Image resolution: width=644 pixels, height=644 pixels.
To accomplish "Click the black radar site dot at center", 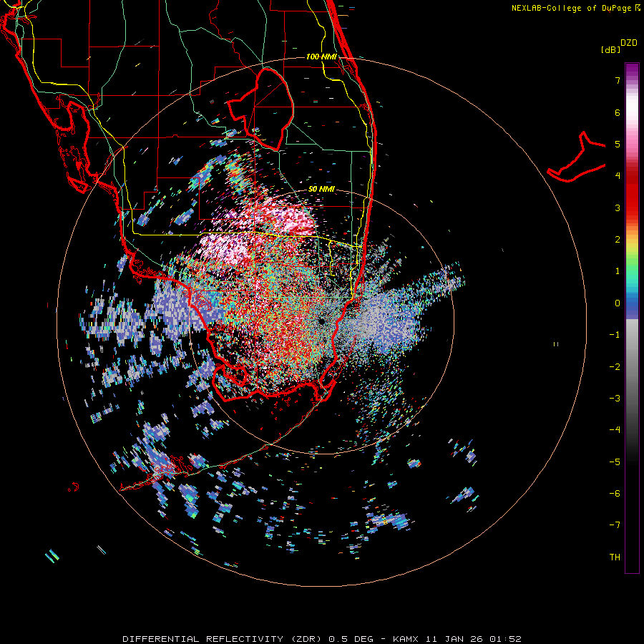I will pyautogui.click(x=321, y=321).
